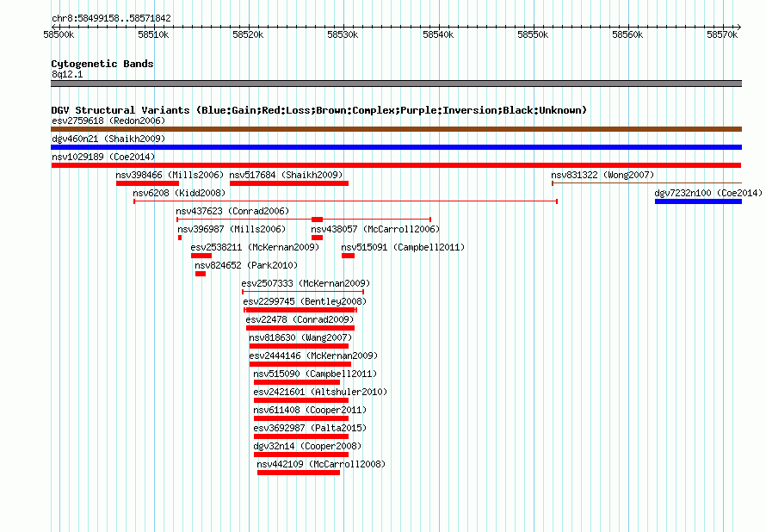Image resolution: width=766 pixels, height=532 pixels.
Task: Select the esv2299745 (Bentley2008) bar
Action: (300, 310)
